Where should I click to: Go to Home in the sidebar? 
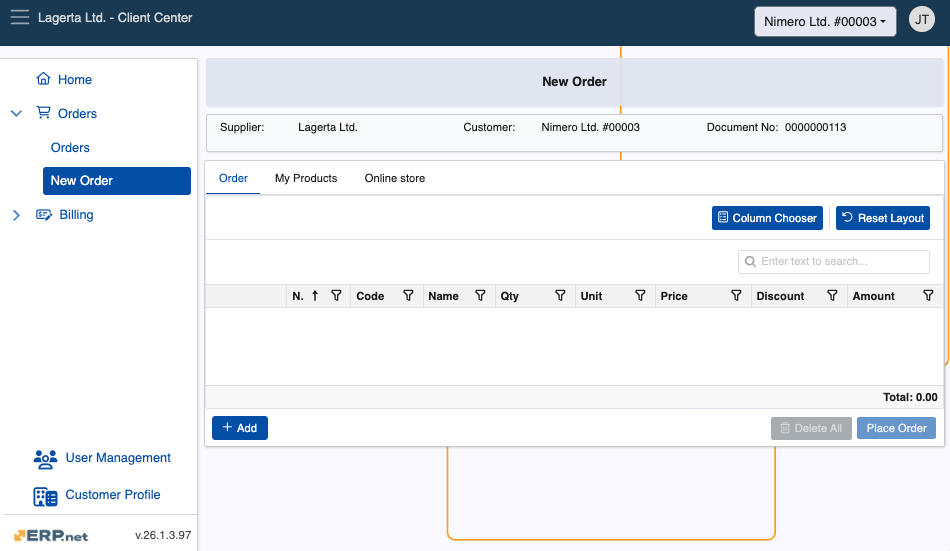click(75, 79)
